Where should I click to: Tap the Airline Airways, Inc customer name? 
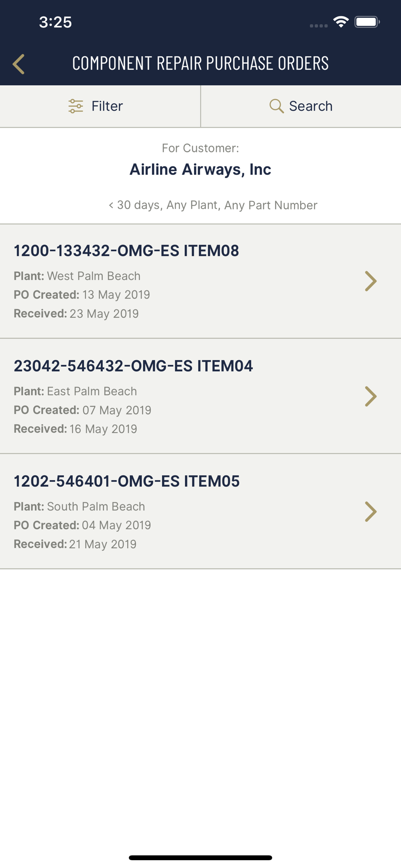pyautogui.click(x=200, y=169)
